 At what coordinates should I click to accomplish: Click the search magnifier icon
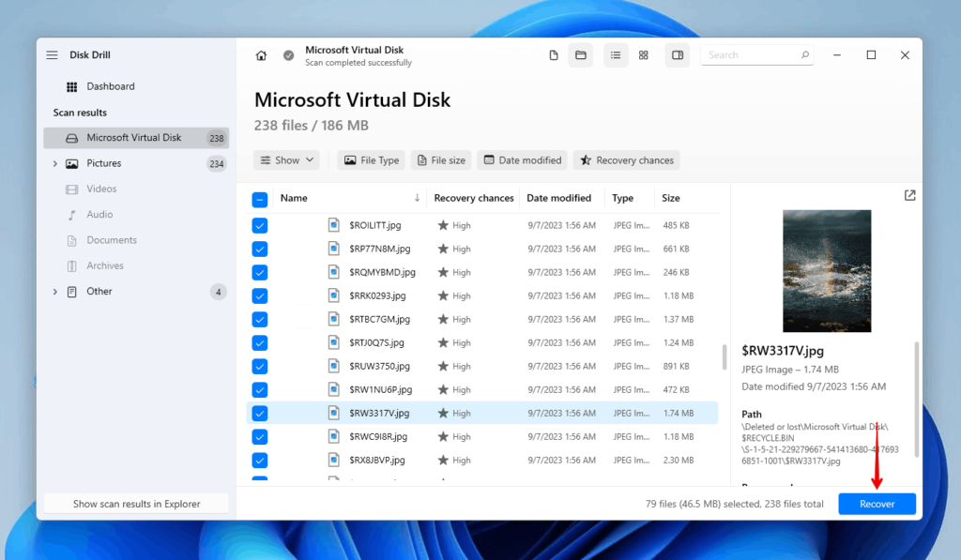[804, 55]
